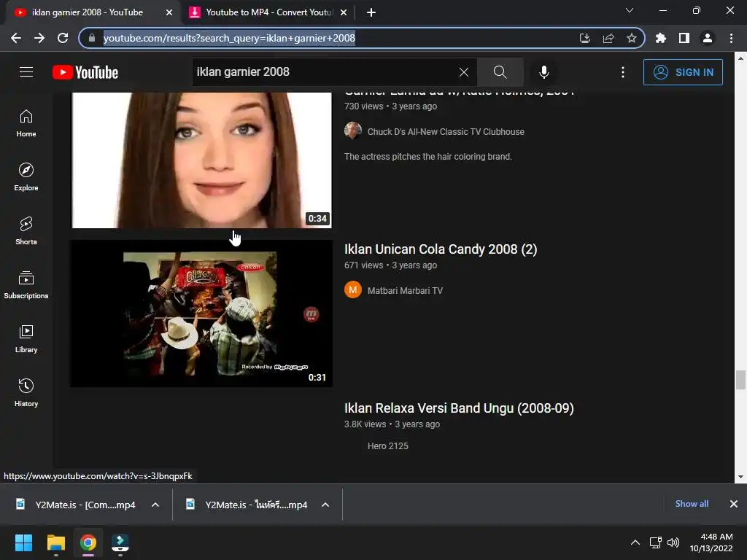Go back with browser back arrow
Image resolution: width=747 pixels, height=560 pixels.
[x=16, y=38]
